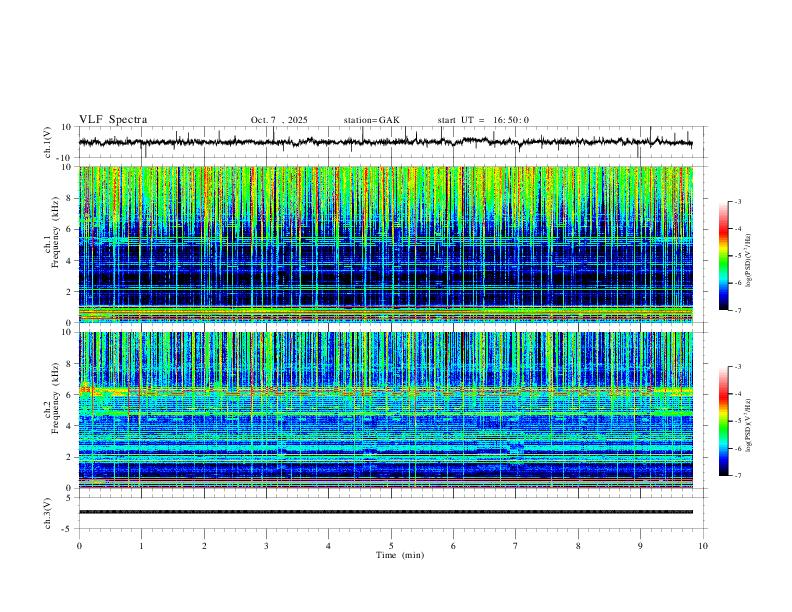Click the ch.3 flat voltage trace
The height and width of the screenshot is (612, 792).
(x=385, y=512)
